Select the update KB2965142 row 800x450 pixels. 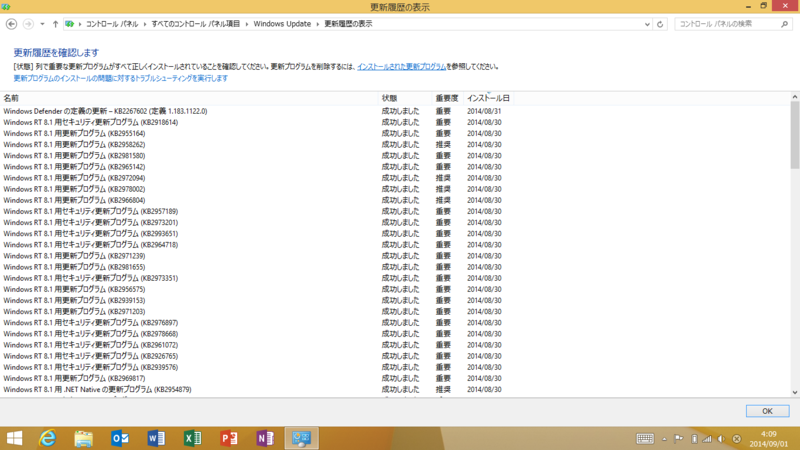(x=255, y=167)
